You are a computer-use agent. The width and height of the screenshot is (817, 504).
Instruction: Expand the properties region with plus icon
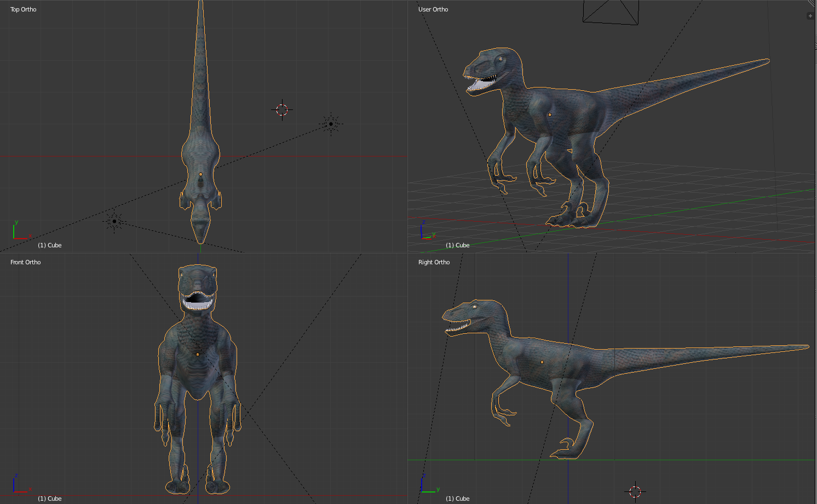810,16
